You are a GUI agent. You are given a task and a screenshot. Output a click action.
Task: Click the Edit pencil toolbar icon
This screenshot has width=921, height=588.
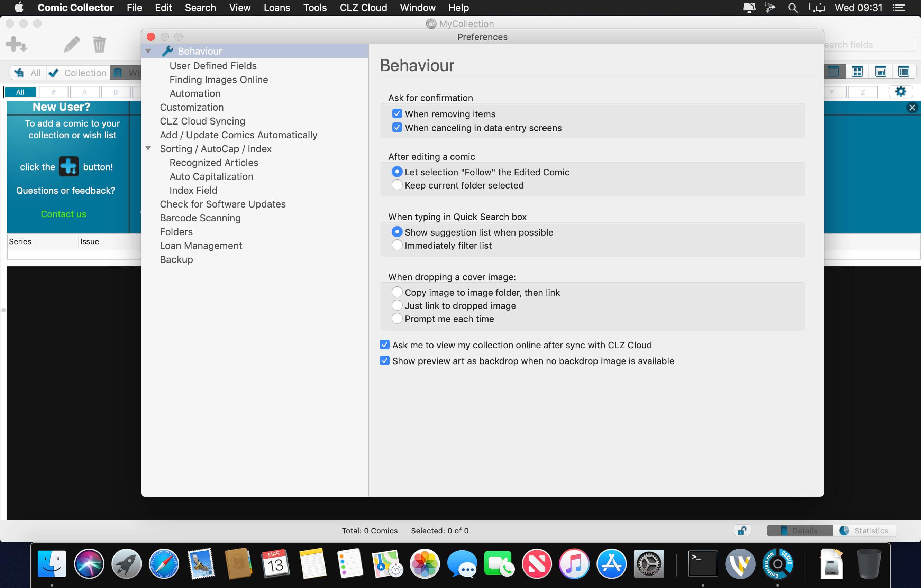(72, 44)
